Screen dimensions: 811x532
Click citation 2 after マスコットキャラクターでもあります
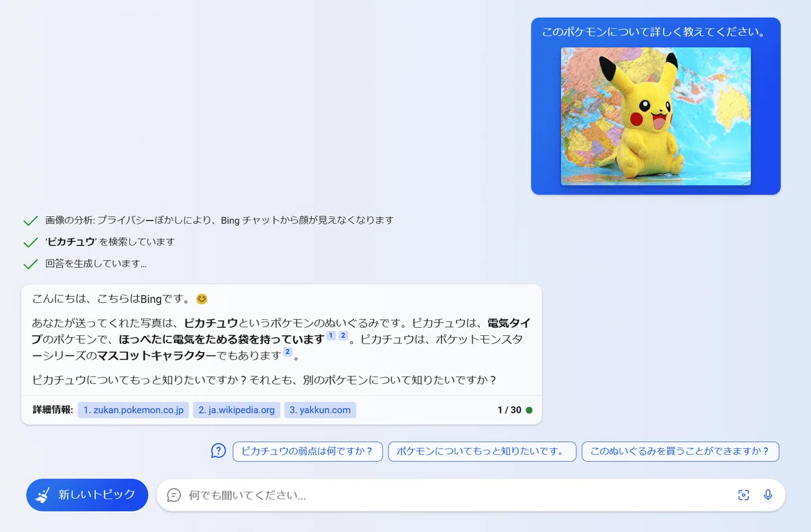point(287,352)
